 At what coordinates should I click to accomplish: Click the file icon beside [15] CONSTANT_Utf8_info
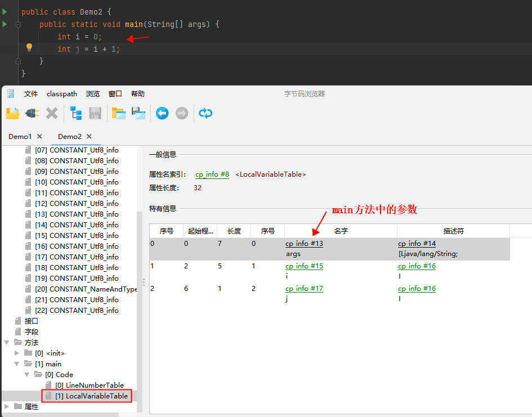coord(28,236)
